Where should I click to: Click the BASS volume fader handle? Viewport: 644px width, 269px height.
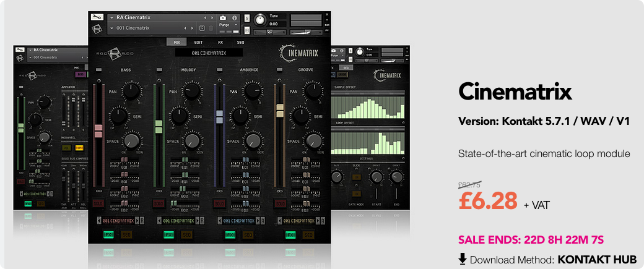[x=98, y=131]
